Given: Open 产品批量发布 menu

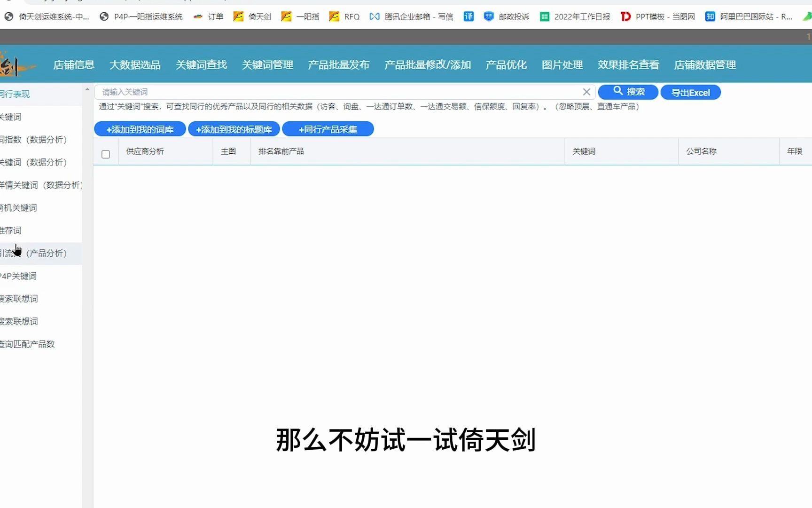Looking at the screenshot, I should (x=339, y=65).
